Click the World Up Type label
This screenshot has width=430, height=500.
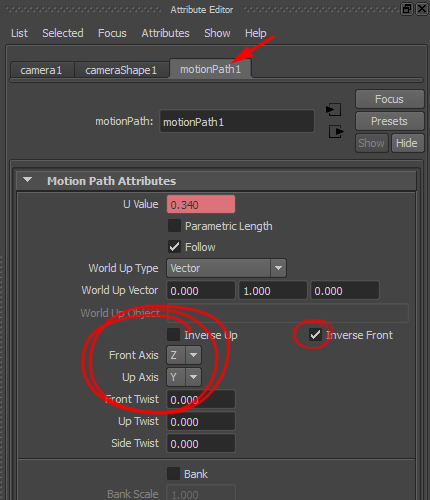pos(123,268)
